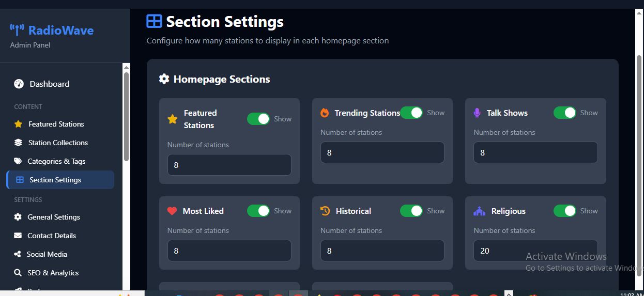Toggle the Featured Stations Show switch
644x296 pixels.
click(258, 119)
